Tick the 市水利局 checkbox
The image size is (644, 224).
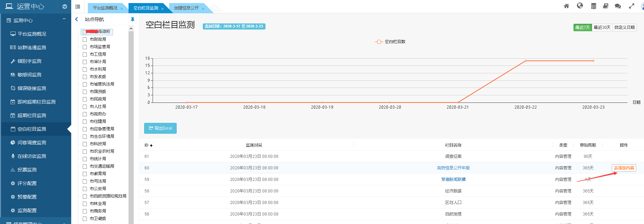pyautogui.click(x=85, y=69)
